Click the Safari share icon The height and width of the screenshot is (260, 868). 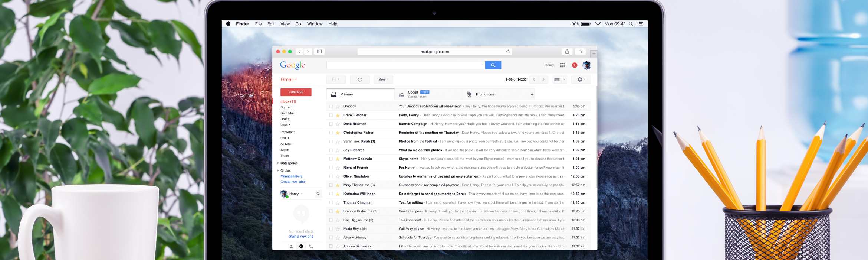pos(567,52)
